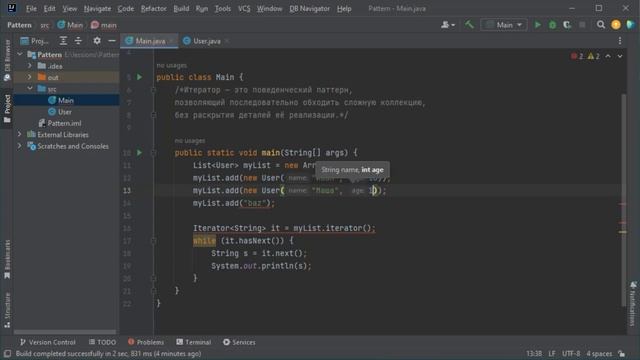Expand External Libraries node
Viewport: 640px width, 360px height.
(x=19, y=134)
